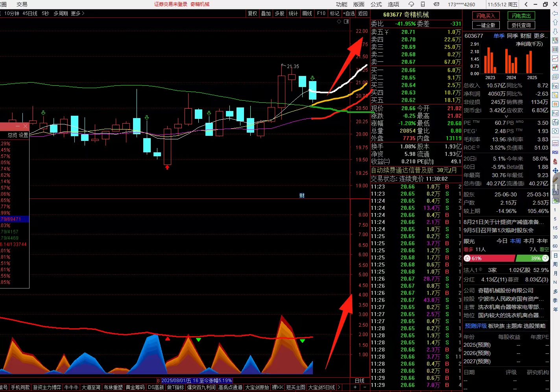Select the 黄金筹码 indicator tab
Screen dimensions: 560x392
point(135,387)
